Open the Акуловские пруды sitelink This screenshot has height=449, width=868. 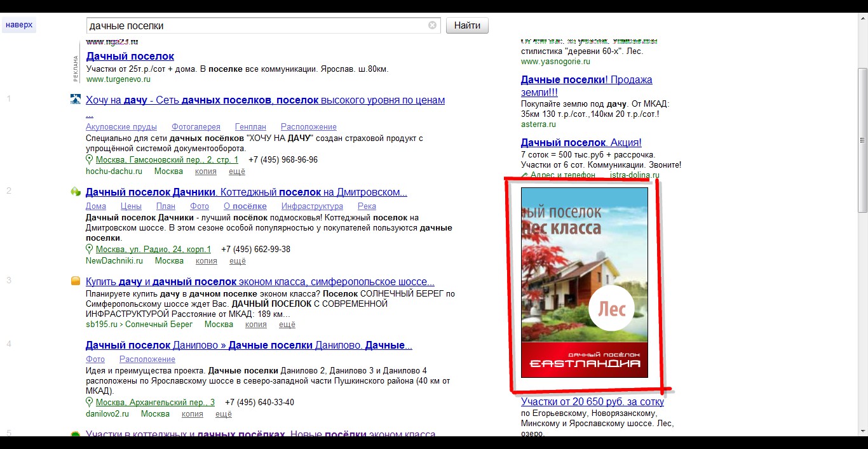tap(121, 127)
